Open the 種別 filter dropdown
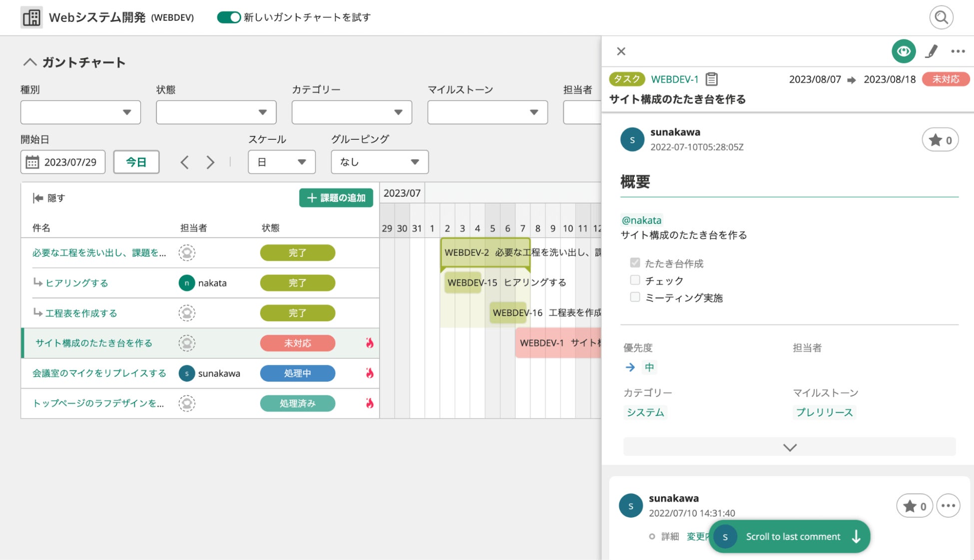Image resolution: width=974 pixels, height=560 pixels. click(80, 112)
